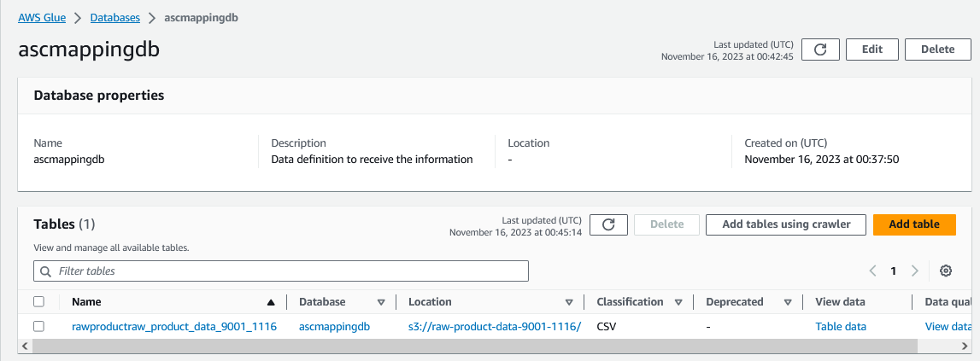Go to next tables page

[x=915, y=271]
